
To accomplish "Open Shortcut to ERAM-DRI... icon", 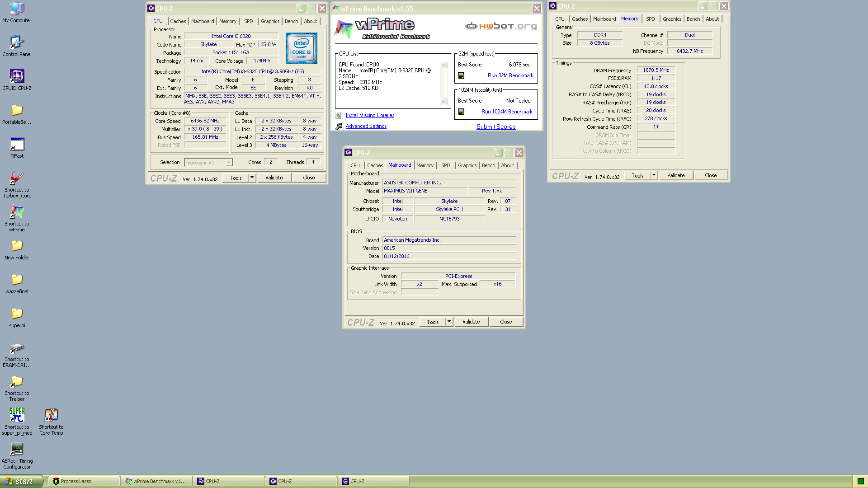I will [x=17, y=354].
